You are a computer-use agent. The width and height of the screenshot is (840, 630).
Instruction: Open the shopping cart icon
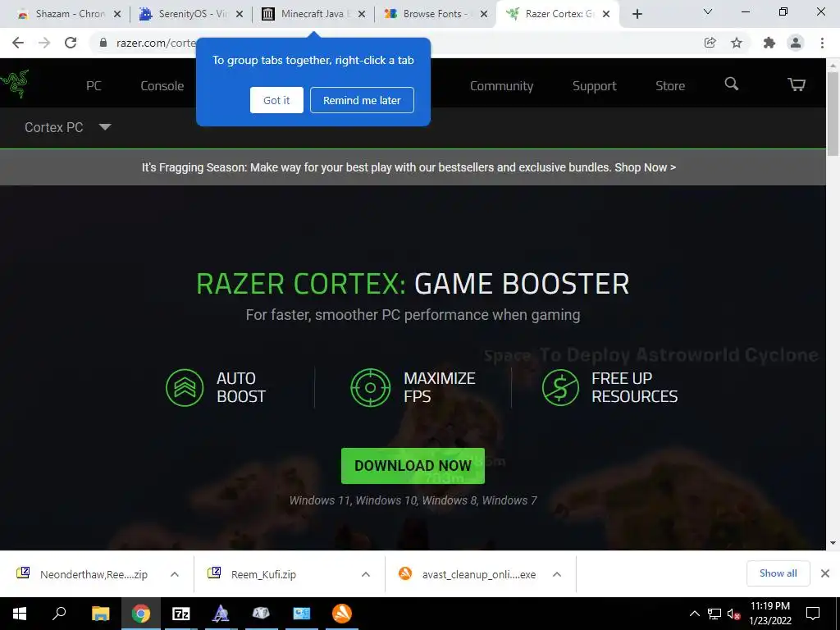(796, 84)
